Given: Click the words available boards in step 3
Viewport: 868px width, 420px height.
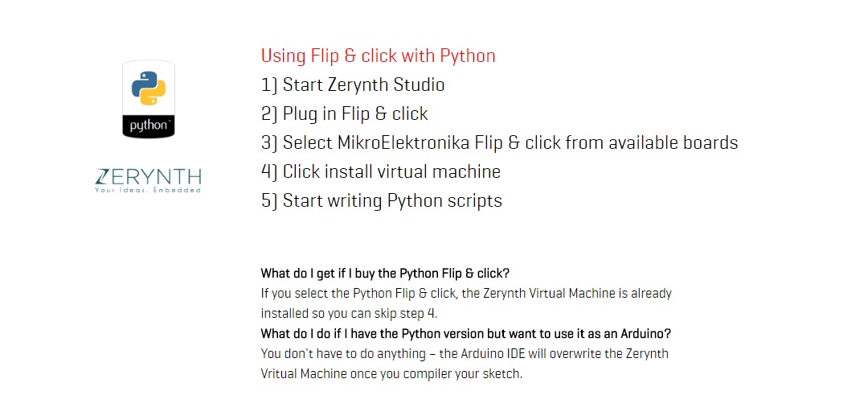Looking at the screenshot, I should [x=674, y=142].
